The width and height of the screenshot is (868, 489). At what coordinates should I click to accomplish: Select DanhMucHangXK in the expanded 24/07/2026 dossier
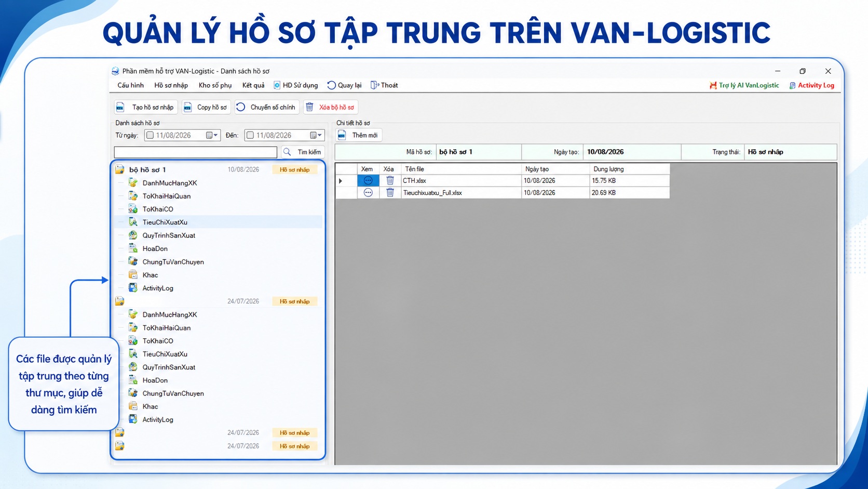coord(170,314)
